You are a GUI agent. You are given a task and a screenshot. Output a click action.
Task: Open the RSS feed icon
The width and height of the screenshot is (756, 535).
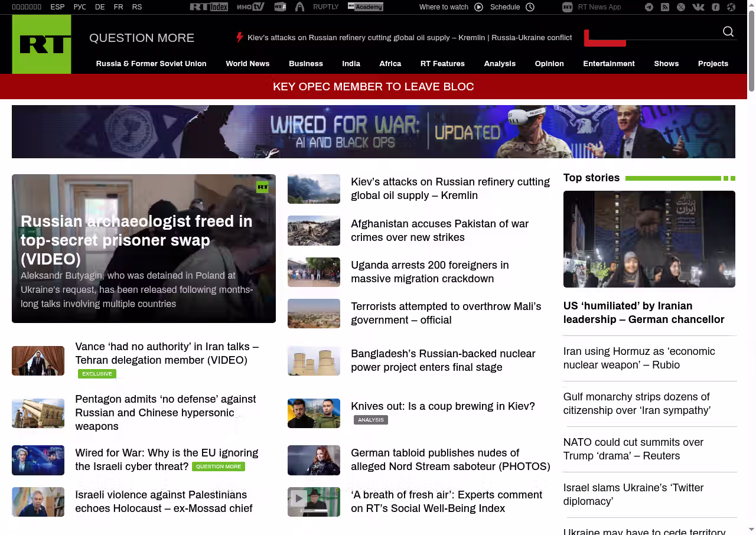tap(665, 7)
